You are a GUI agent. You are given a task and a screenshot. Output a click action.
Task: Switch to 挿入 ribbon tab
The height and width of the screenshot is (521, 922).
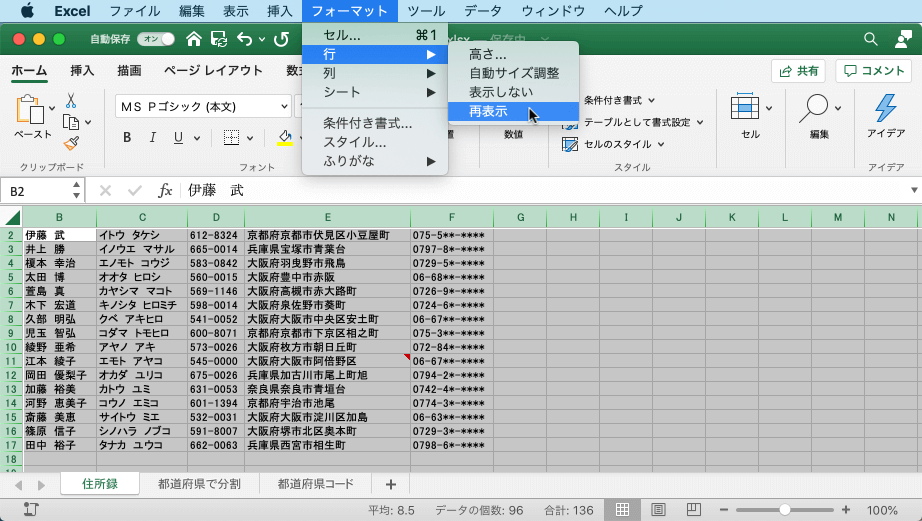[x=82, y=71]
